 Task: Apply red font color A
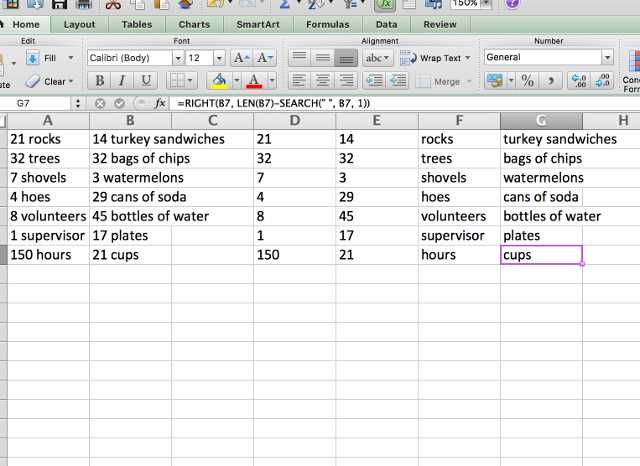[254, 80]
